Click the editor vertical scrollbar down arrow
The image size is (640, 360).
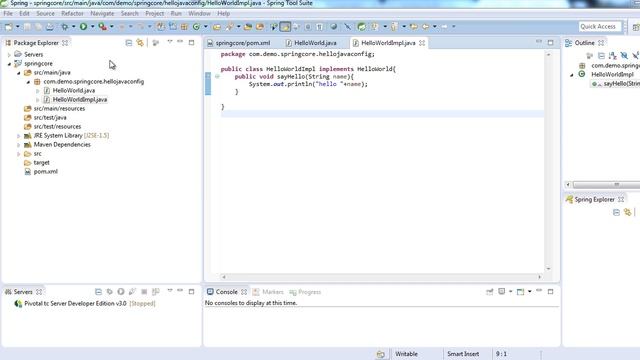pos(548,269)
